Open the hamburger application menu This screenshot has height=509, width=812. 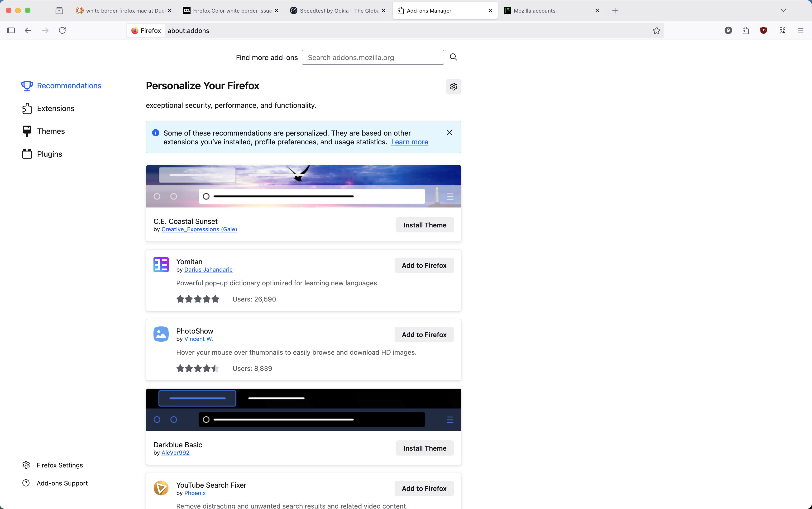(801, 31)
